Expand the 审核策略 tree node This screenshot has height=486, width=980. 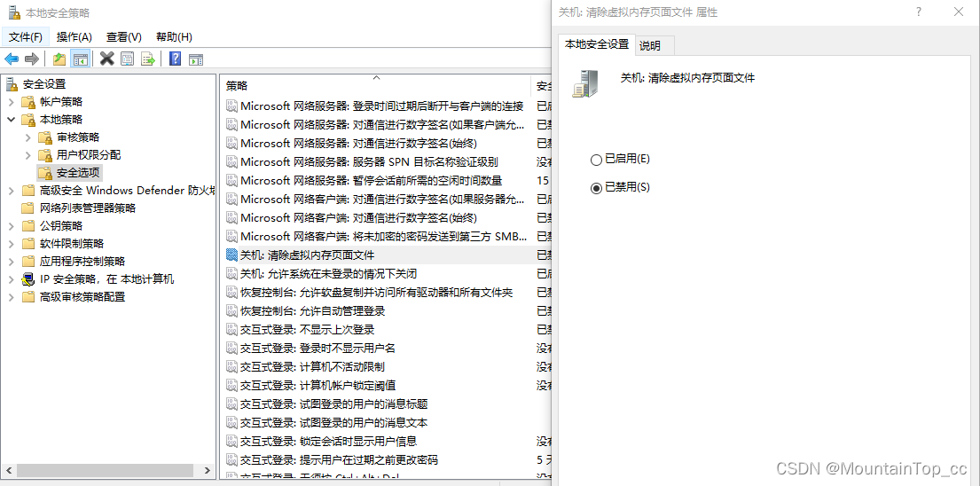point(28,137)
